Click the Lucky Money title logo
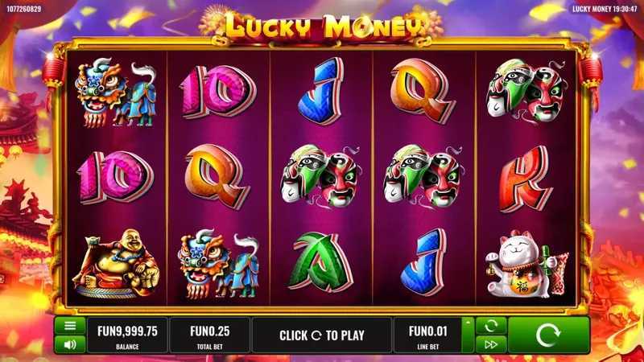The width and height of the screenshot is (644, 362). (323, 27)
